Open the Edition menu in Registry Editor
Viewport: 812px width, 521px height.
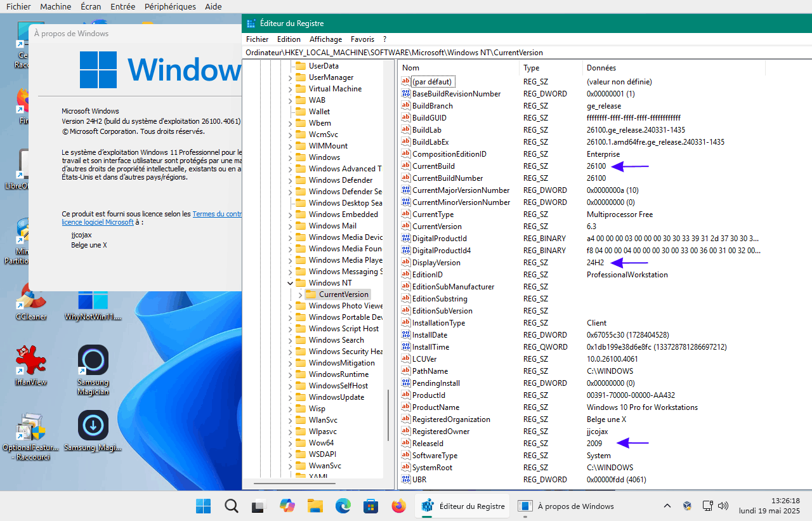coord(289,39)
